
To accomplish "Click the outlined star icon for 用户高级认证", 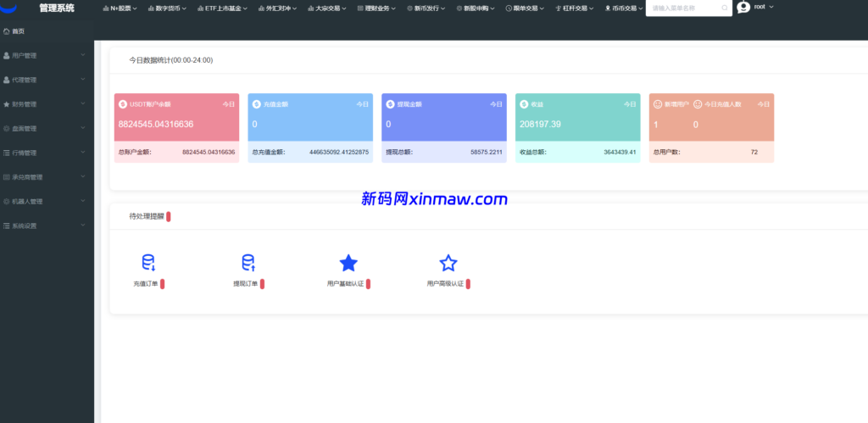I will (448, 263).
